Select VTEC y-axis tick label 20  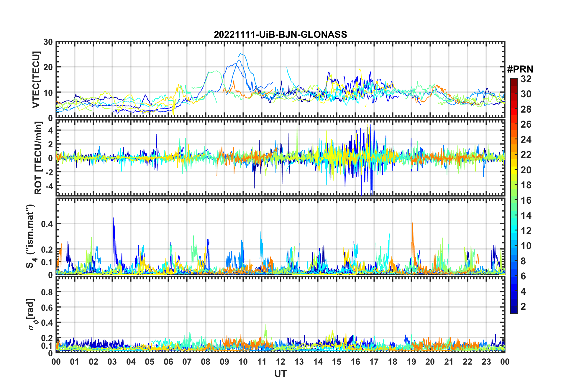(48, 67)
